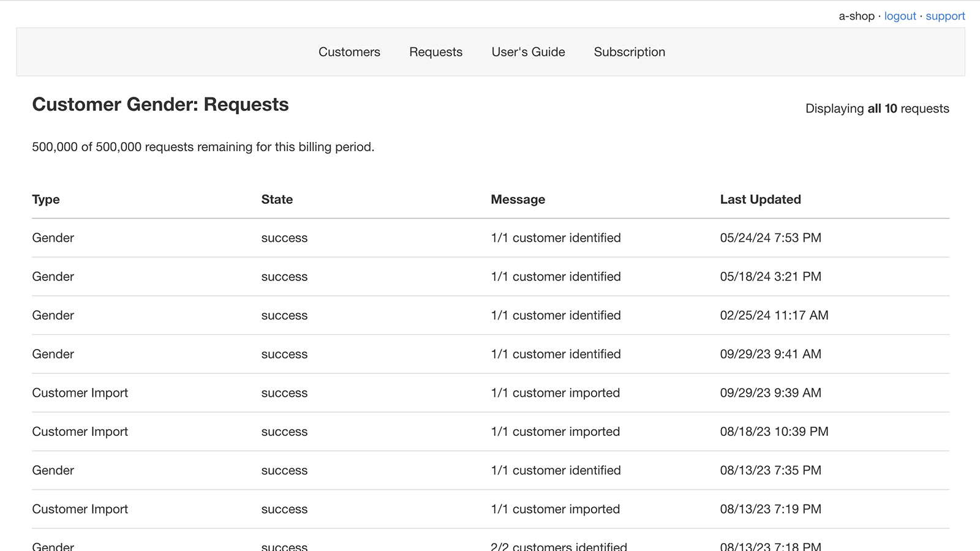Click the Last Updated column header
The height and width of the screenshot is (551, 980).
pos(760,200)
